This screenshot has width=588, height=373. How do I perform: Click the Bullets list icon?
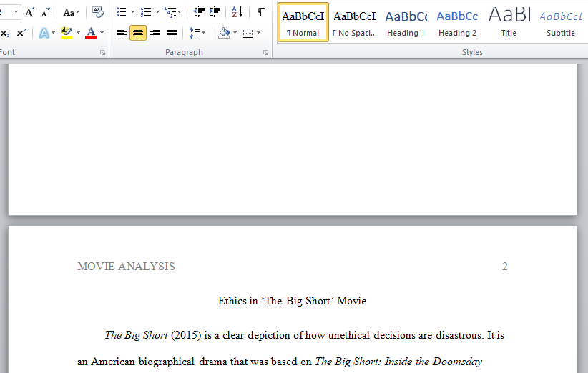click(x=121, y=12)
